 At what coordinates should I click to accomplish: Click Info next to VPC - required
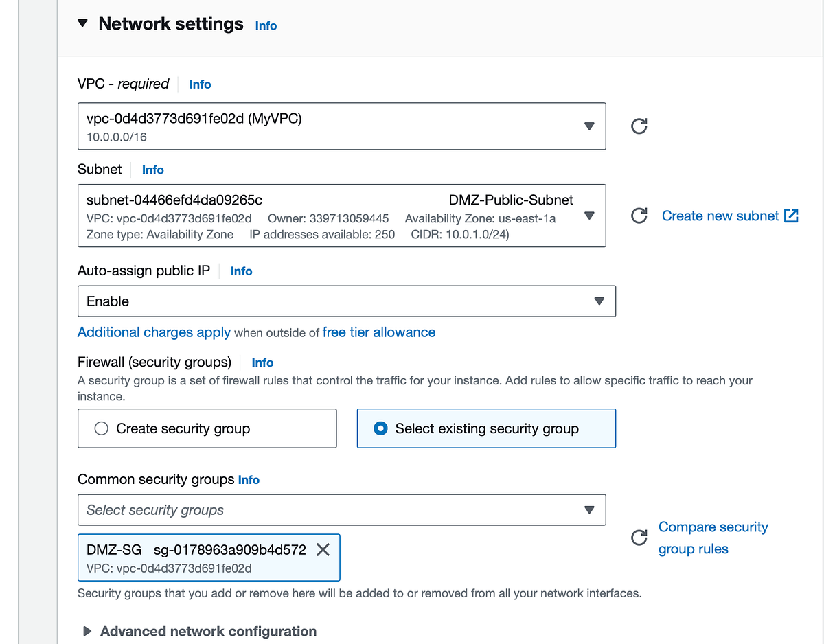point(200,84)
